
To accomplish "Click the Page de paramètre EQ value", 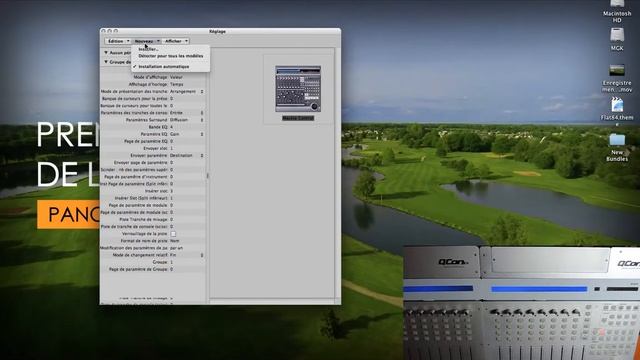I will [171, 141].
